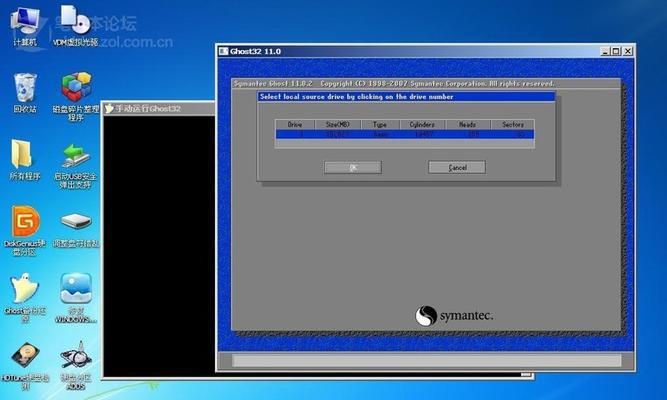Click the Size(MB) column header

coord(338,125)
